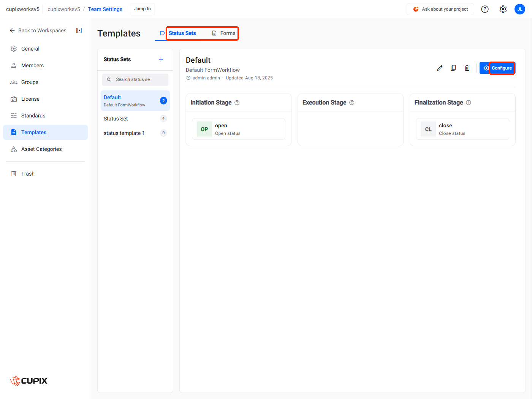The width and height of the screenshot is (532, 399).
Task: Click the open status card
Action: coord(239,129)
